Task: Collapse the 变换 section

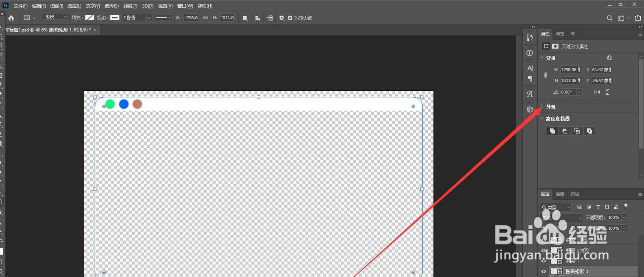Action: click(x=542, y=58)
